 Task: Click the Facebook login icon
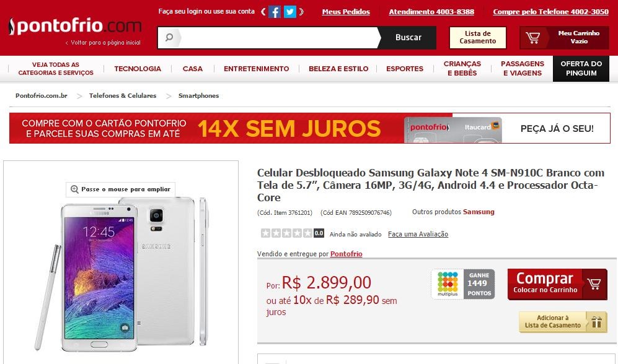[x=275, y=12]
